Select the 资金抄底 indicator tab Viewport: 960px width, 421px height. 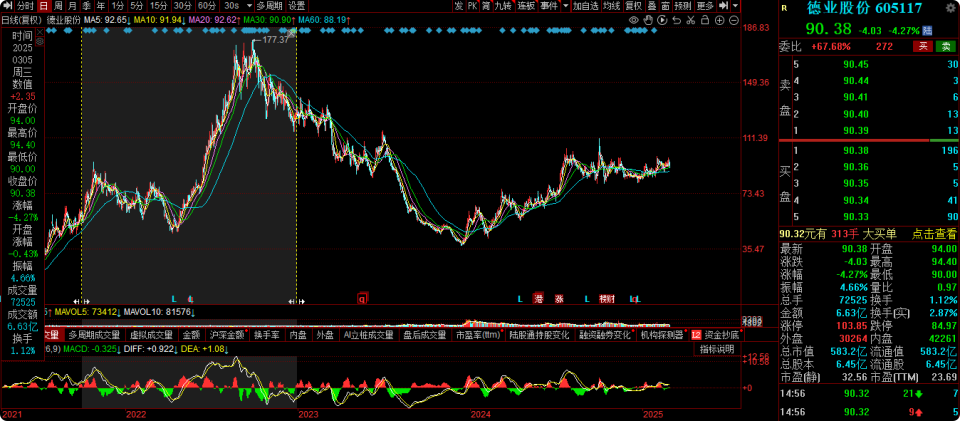click(716, 335)
